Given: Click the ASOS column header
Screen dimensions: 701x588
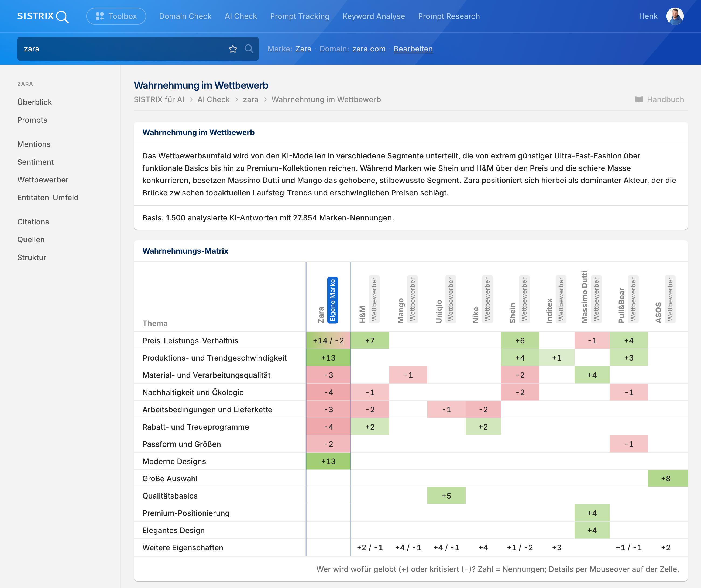Looking at the screenshot, I should point(658,313).
